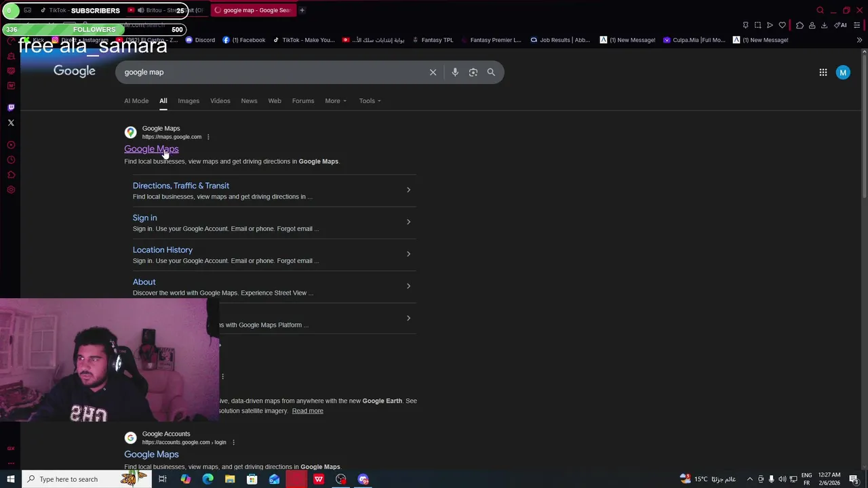
Task: Open Twitch in Opera GX sidebar
Action: pos(11,107)
